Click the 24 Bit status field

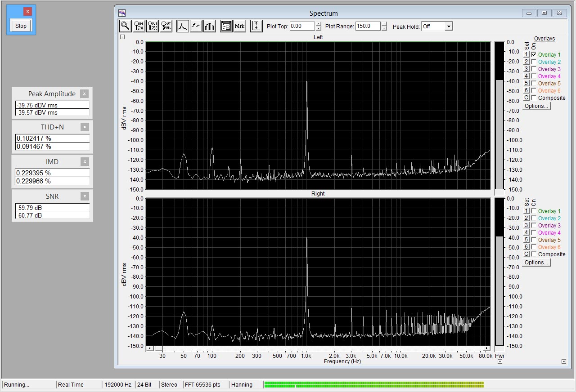point(147,385)
